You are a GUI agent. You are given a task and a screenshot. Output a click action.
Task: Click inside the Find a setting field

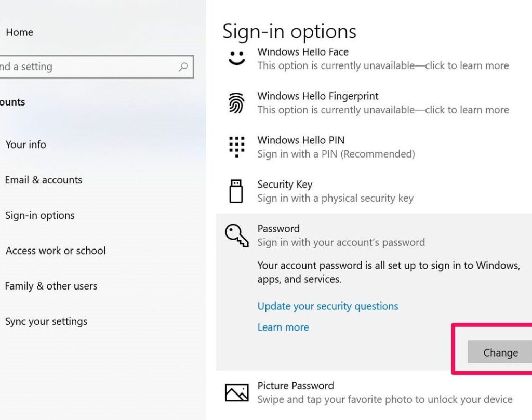tap(78, 67)
